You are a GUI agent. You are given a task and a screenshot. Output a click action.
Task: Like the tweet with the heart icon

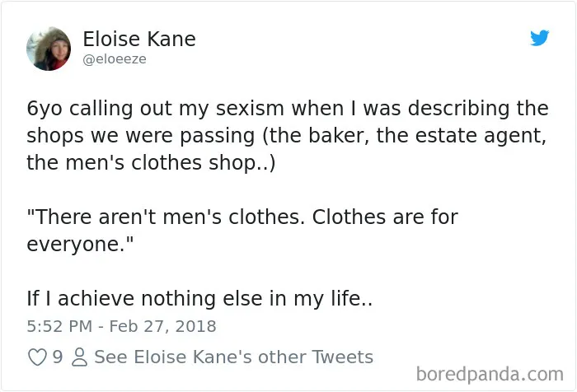coord(37,357)
